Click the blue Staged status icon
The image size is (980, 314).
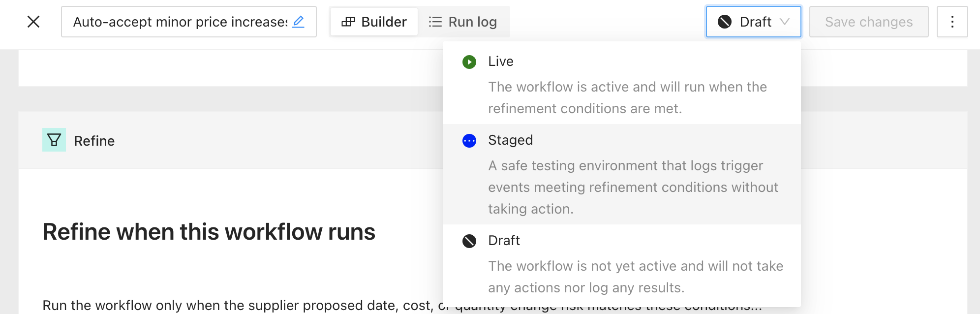pos(469,141)
